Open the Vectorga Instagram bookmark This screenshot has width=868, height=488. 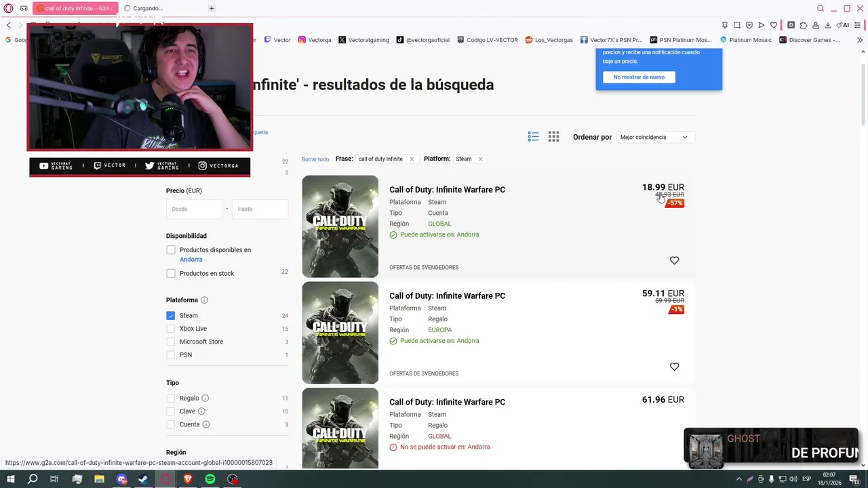click(x=315, y=40)
